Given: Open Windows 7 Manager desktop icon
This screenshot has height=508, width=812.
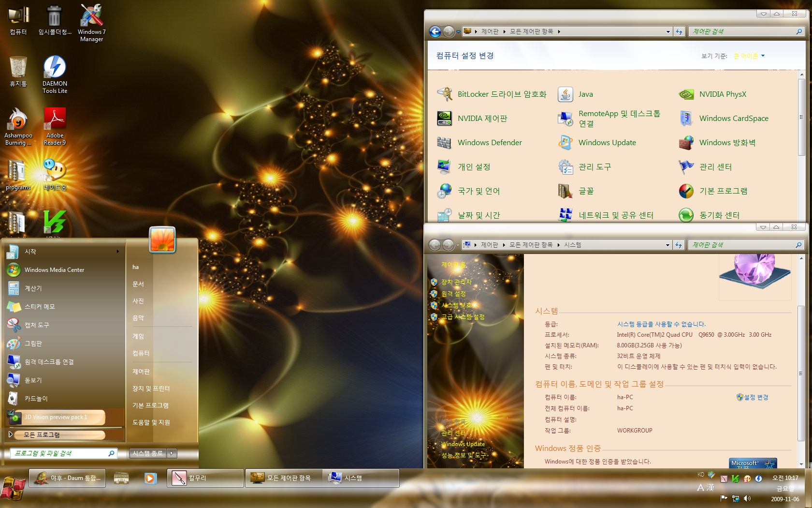Looking at the screenshot, I should tap(91, 23).
